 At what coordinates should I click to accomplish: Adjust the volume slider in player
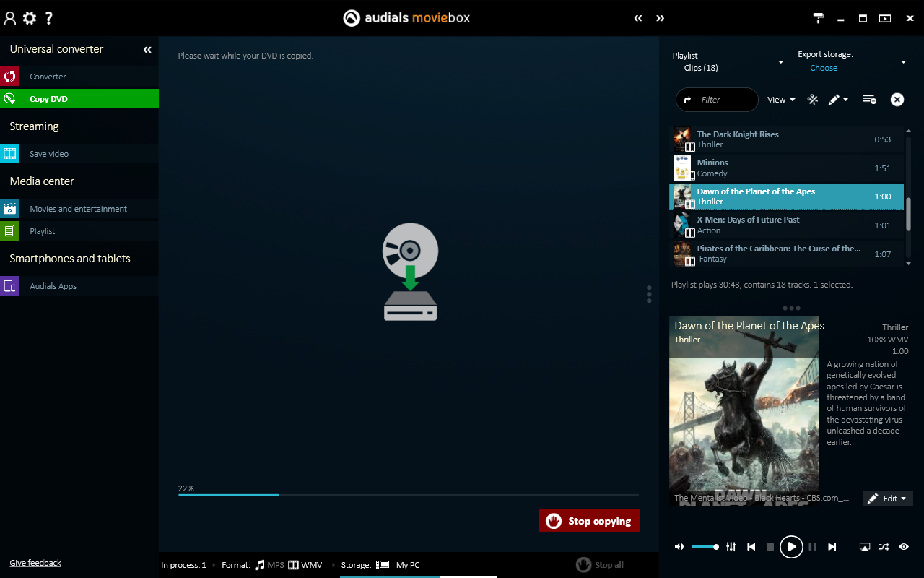coord(705,547)
